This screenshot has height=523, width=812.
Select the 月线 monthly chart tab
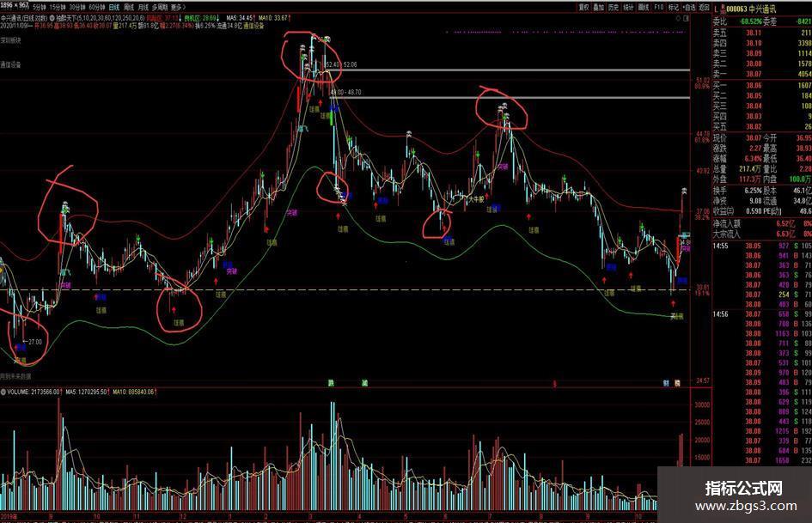click(x=143, y=7)
